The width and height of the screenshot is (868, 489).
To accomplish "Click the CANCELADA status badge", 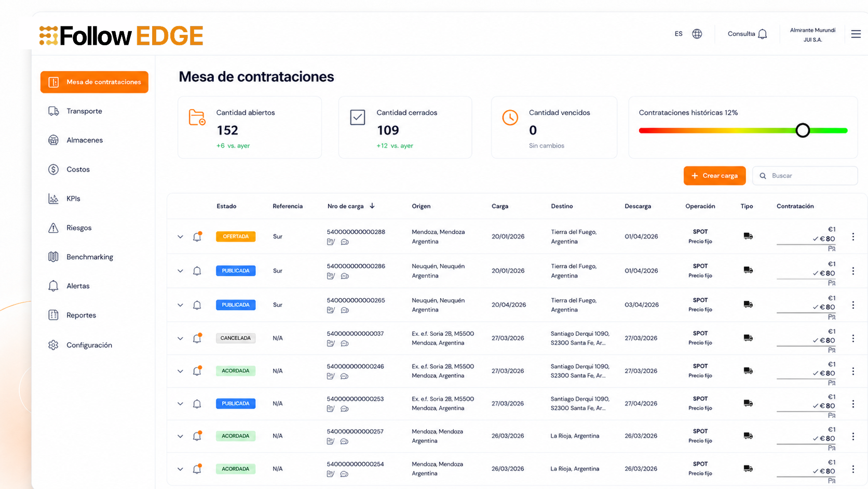I will 236,338.
